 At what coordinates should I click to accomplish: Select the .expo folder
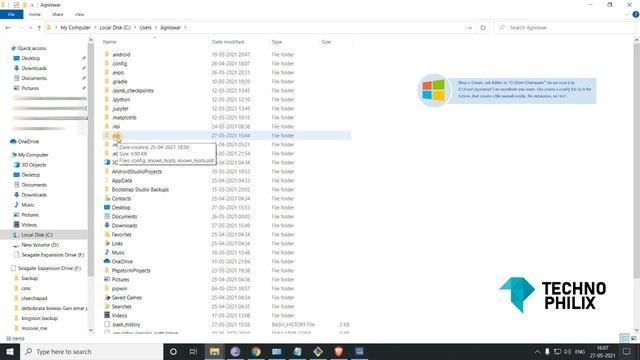point(118,73)
